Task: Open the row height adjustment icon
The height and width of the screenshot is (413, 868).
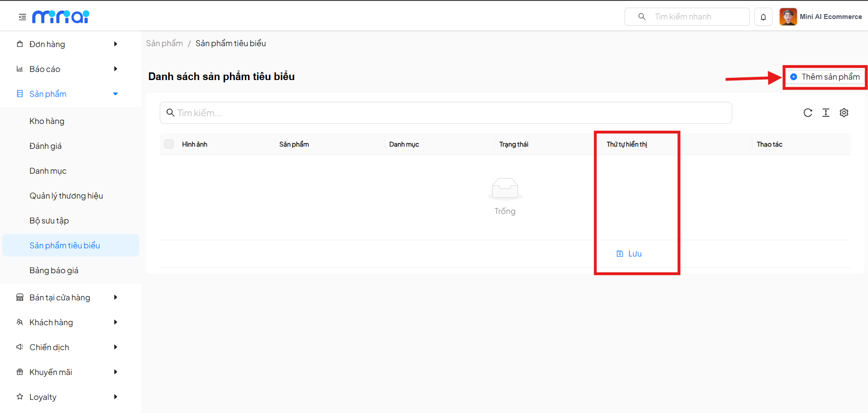Action: (825, 113)
